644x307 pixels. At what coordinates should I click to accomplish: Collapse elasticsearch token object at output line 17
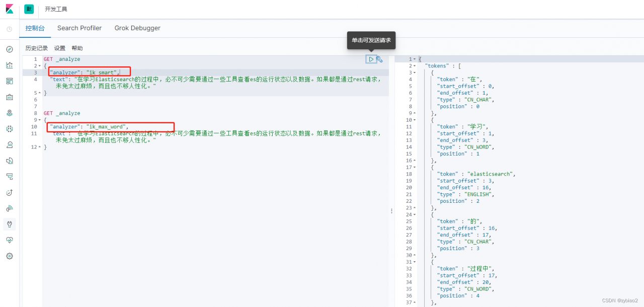pos(415,168)
